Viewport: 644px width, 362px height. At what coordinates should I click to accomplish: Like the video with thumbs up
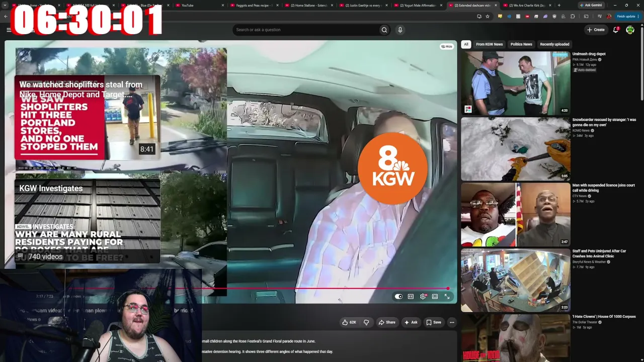click(x=345, y=322)
